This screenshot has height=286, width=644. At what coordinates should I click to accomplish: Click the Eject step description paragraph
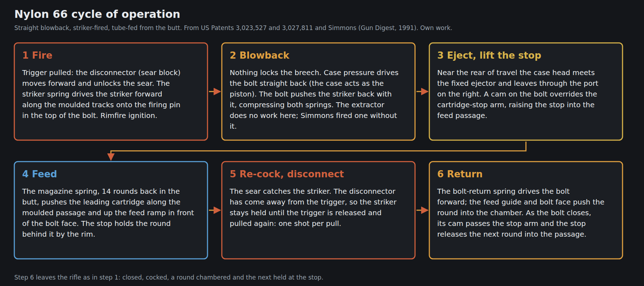(518, 94)
